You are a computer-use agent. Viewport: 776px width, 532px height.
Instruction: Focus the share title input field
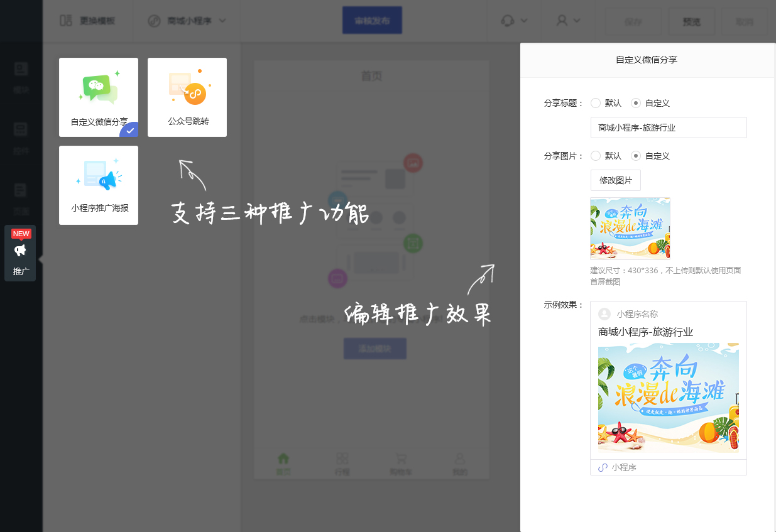point(669,128)
